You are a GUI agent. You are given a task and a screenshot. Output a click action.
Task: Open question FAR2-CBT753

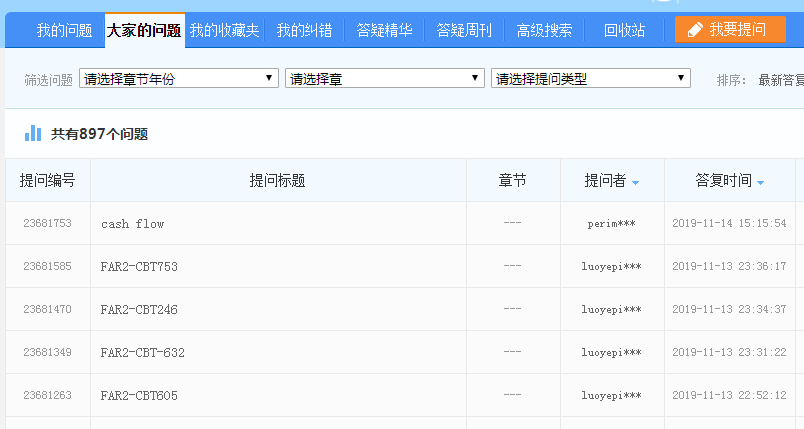pos(139,267)
